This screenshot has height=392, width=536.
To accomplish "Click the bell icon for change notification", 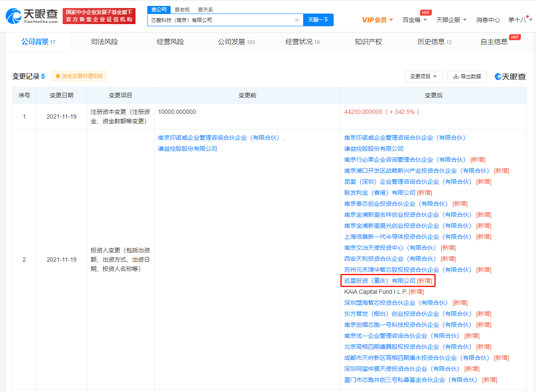I will (58, 76).
